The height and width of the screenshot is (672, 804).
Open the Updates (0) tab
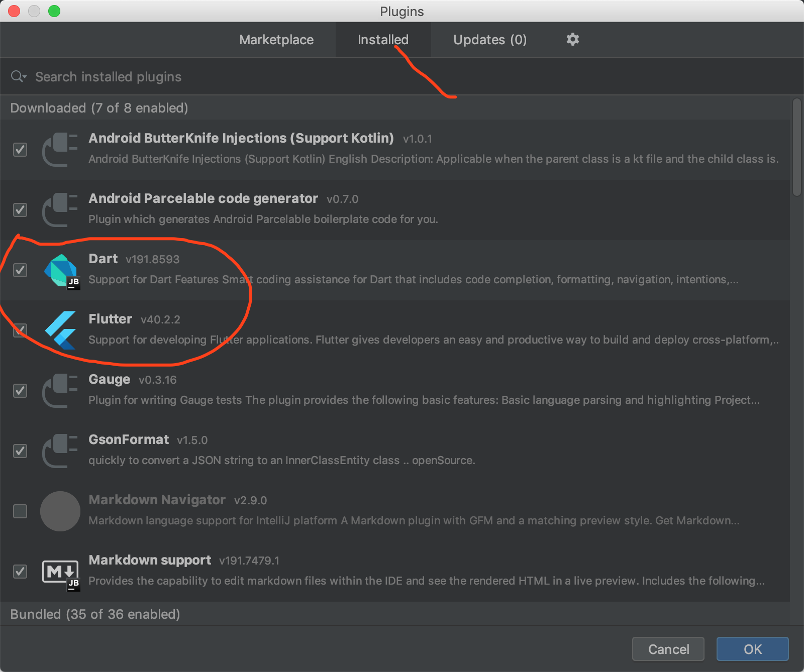click(490, 40)
